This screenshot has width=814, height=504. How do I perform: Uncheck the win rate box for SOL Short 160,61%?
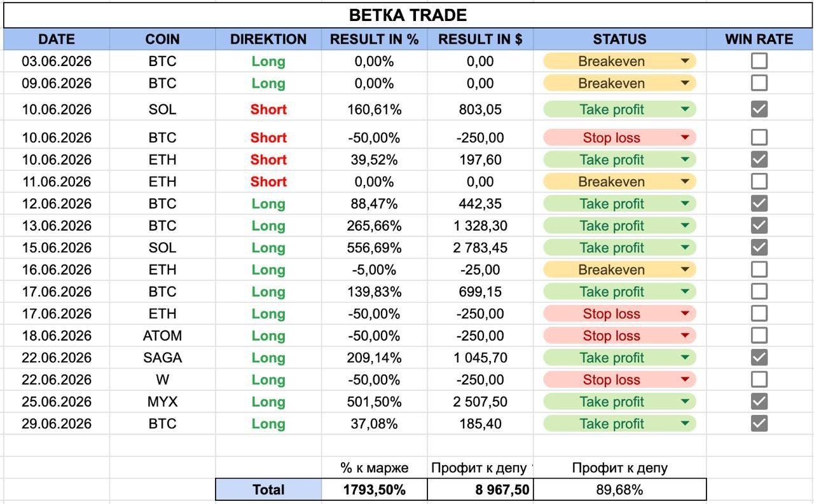pos(759,109)
